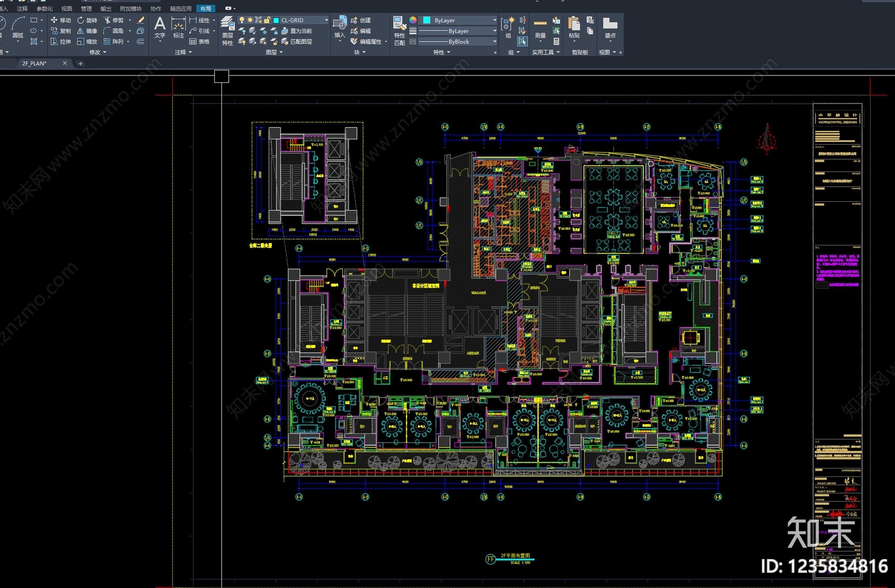
Task: Click 置为当前 (Make Current) button
Action: pos(296,31)
